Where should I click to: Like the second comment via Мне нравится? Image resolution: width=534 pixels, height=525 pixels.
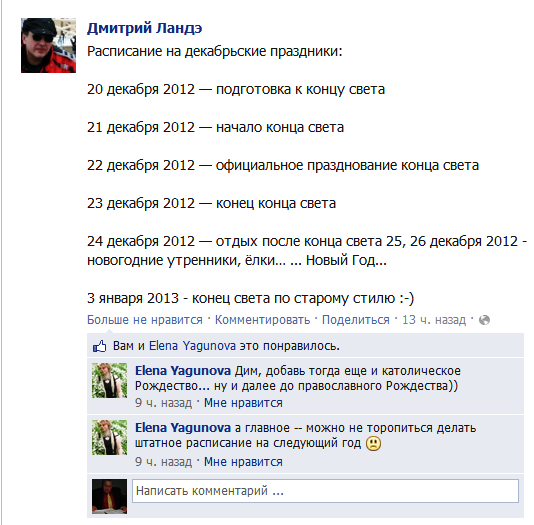point(243,462)
